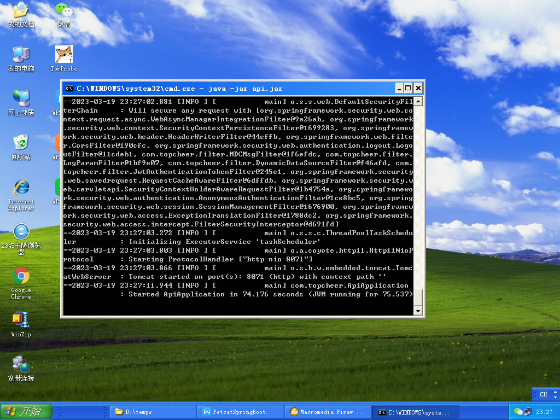Open the My Documents desktop folder icon
560x420 pixels.
(x=21, y=14)
